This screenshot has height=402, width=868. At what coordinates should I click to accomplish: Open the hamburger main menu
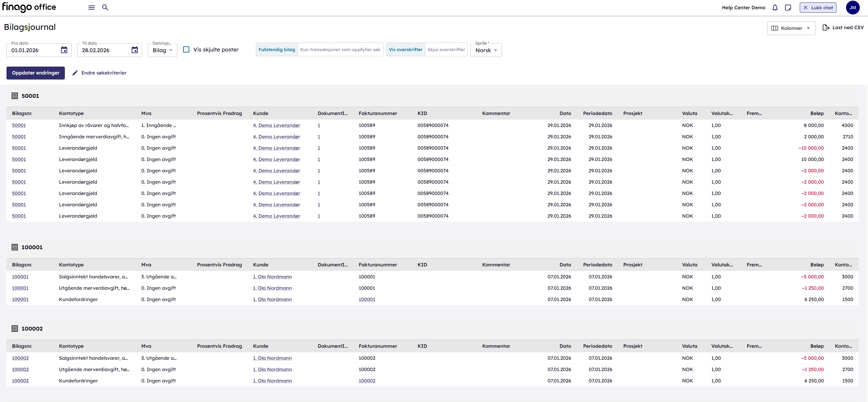point(91,8)
